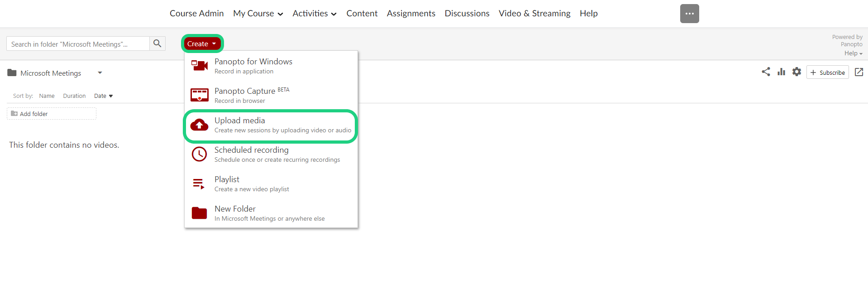Open the Panopto Help dropdown
The image size is (868, 290).
point(853,53)
